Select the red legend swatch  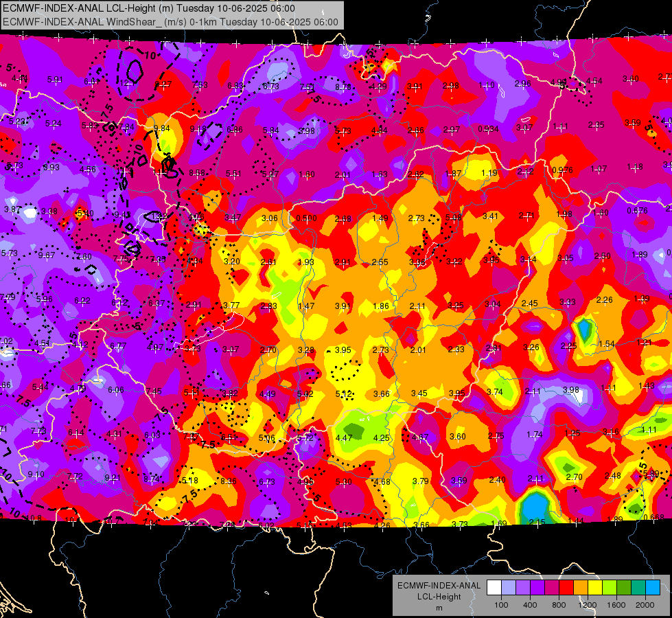point(566,588)
